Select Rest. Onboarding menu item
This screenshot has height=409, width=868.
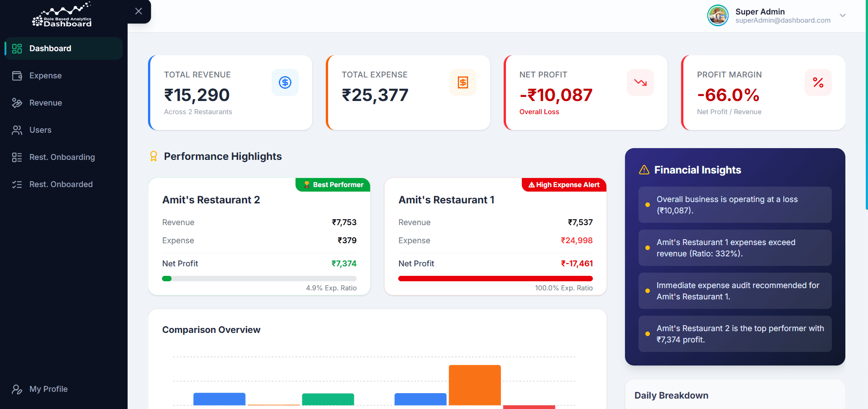63,157
